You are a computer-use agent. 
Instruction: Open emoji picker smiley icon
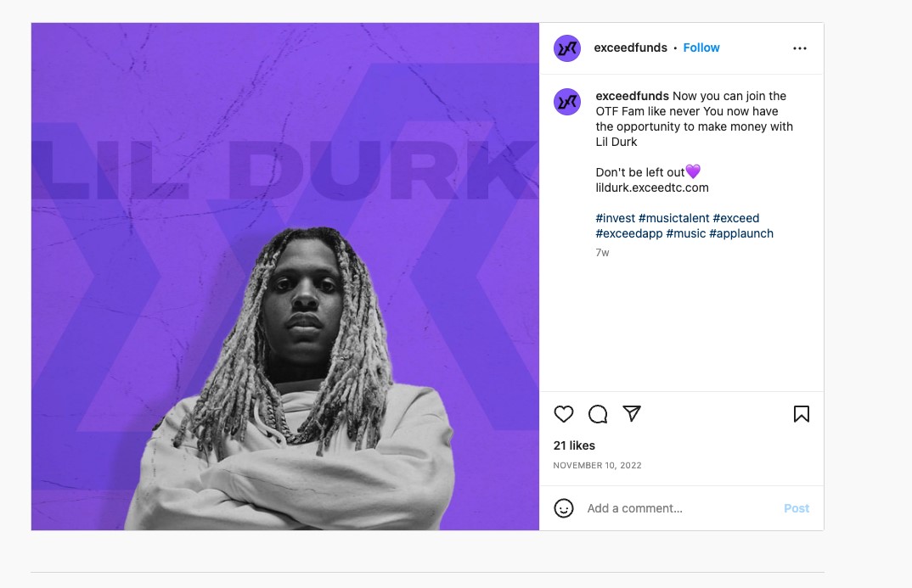[x=563, y=508]
